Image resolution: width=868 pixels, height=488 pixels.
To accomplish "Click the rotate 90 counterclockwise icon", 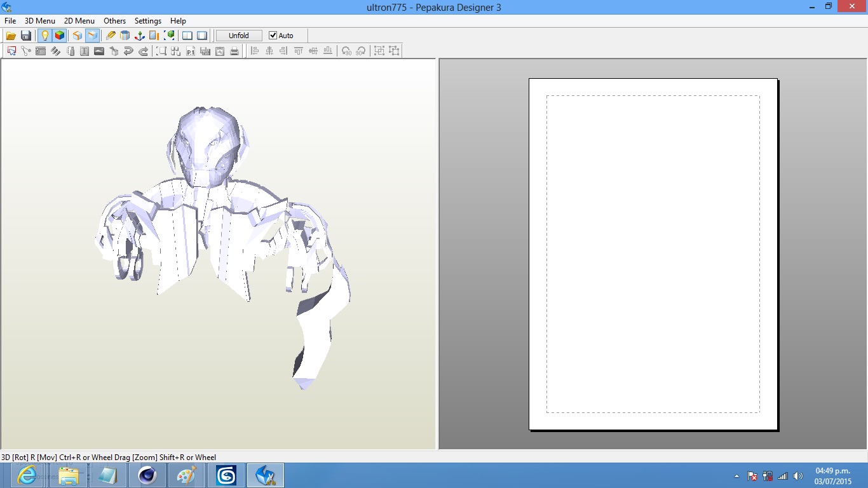I will pos(346,51).
